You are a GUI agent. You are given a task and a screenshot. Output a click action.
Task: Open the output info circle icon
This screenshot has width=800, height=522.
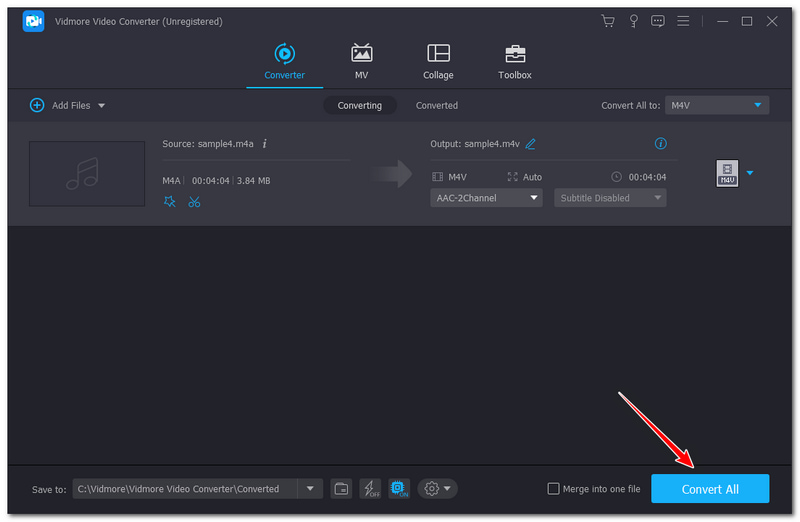[660, 143]
